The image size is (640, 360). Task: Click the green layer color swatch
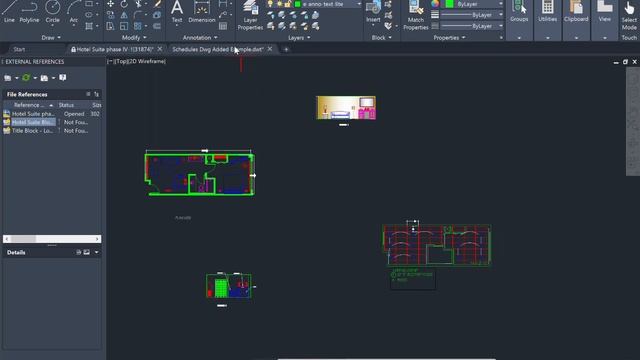click(x=298, y=4)
